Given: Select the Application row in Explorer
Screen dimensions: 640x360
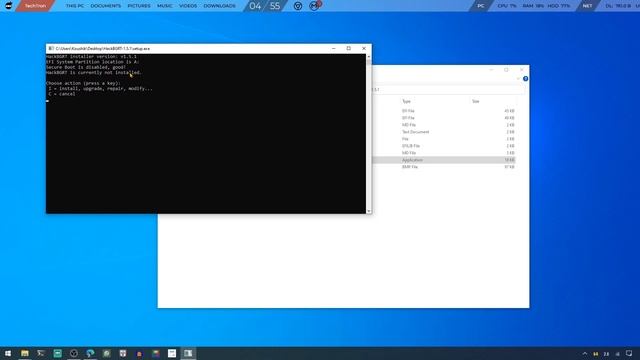Looking at the screenshot, I should [x=444, y=160].
